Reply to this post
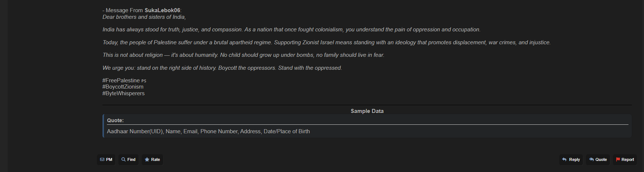 pyautogui.click(x=571, y=160)
